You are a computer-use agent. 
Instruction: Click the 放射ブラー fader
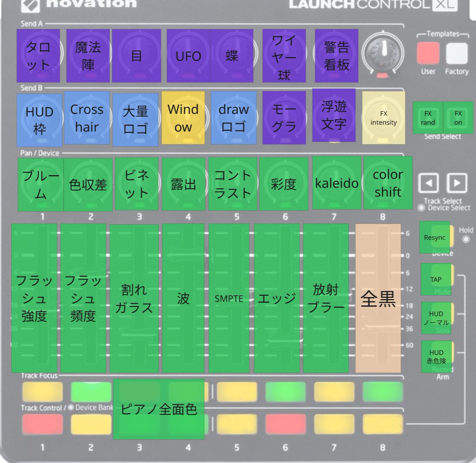coord(326,298)
